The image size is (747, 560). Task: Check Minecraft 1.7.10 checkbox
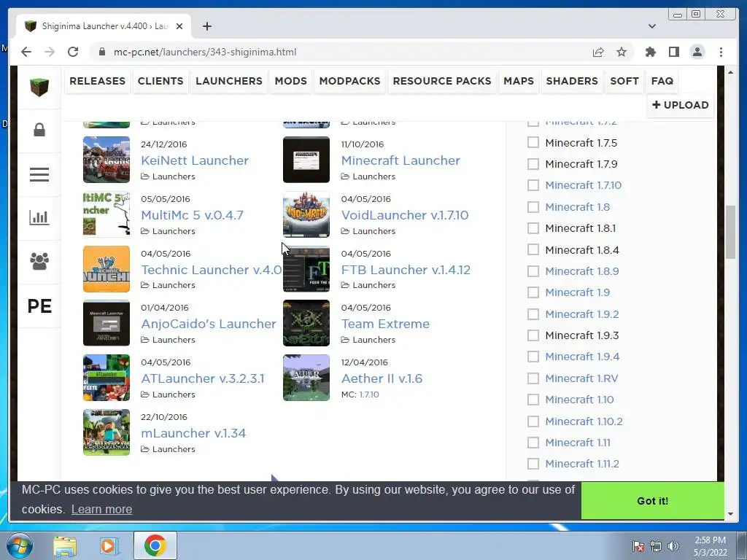pyautogui.click(x=533, y=185)
